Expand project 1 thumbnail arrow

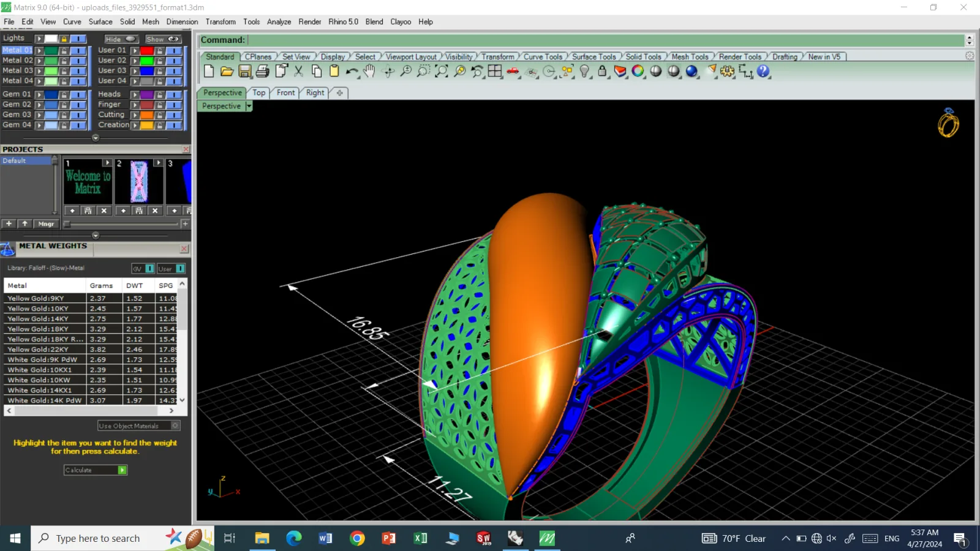coord(107,163)
